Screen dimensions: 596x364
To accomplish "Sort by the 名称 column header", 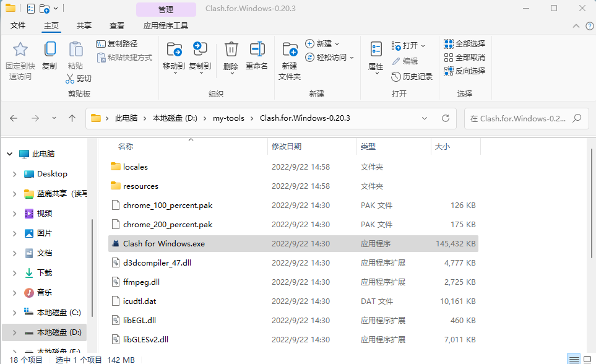I will coord(126,147).
